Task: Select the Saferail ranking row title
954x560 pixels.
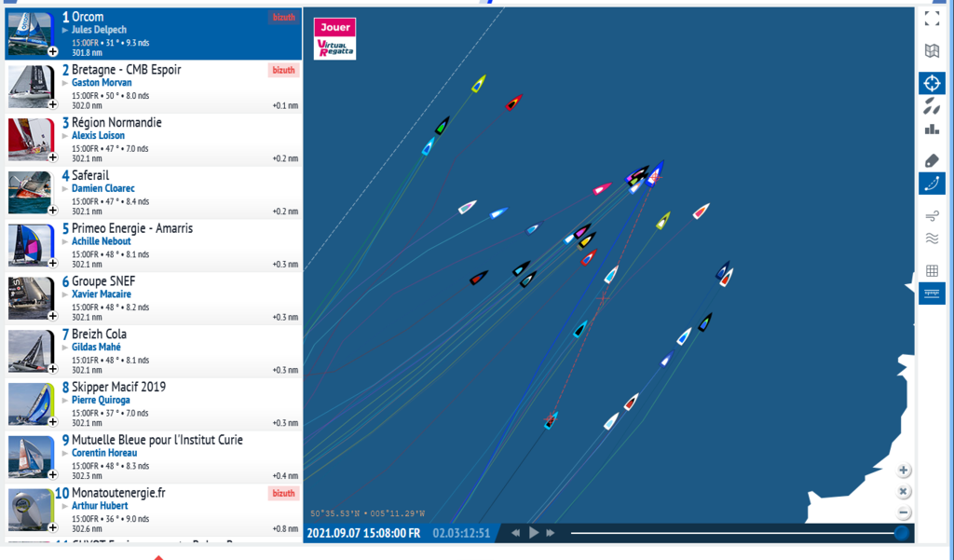Action: pos(90,176)
